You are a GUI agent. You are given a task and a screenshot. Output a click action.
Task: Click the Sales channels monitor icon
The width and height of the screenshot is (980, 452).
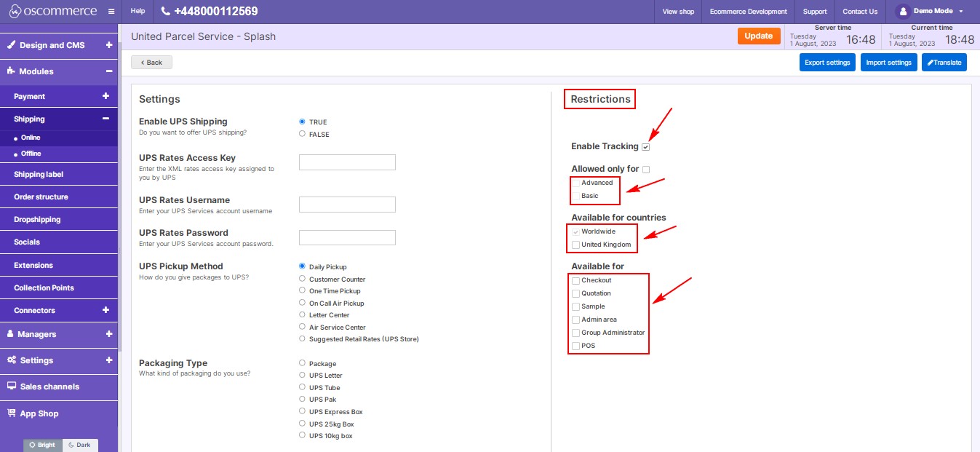[12, 386]
